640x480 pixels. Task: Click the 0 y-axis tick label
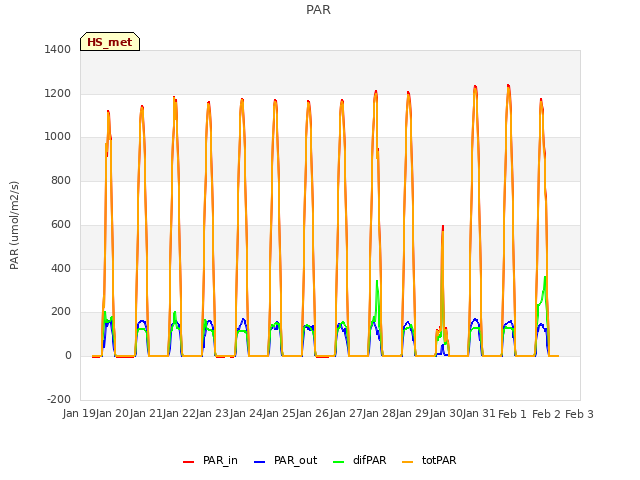(x=68, y=356)
